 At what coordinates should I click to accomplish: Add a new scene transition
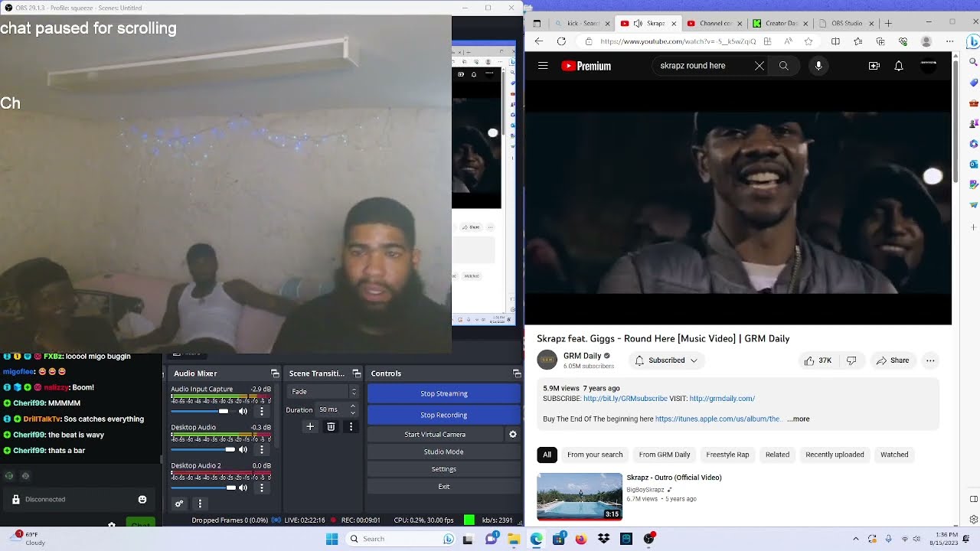coord(310,426)
